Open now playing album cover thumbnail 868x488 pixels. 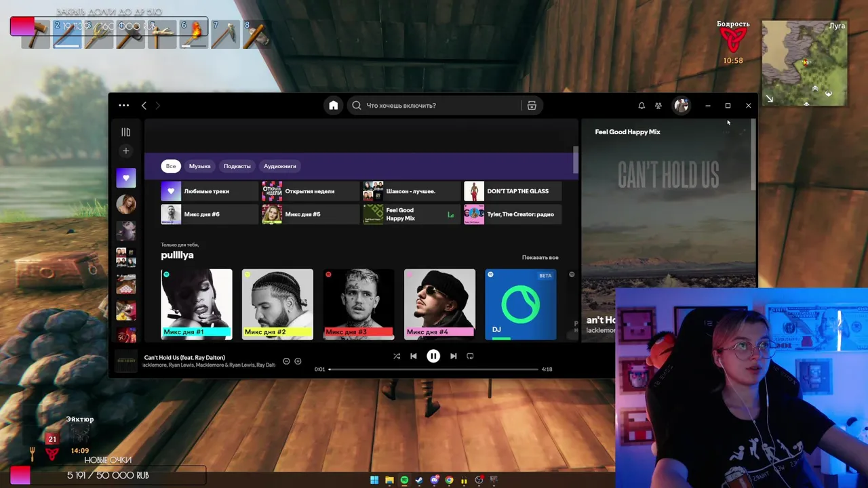coord(125,361)
